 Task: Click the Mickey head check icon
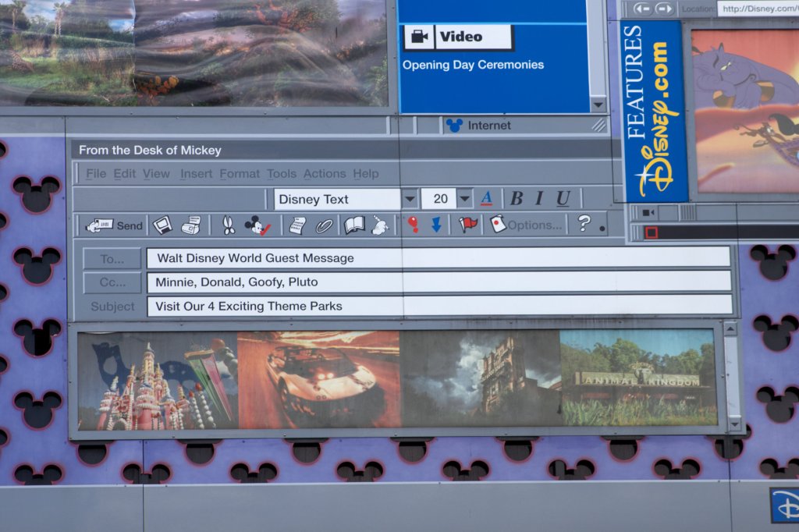point(256,225)
